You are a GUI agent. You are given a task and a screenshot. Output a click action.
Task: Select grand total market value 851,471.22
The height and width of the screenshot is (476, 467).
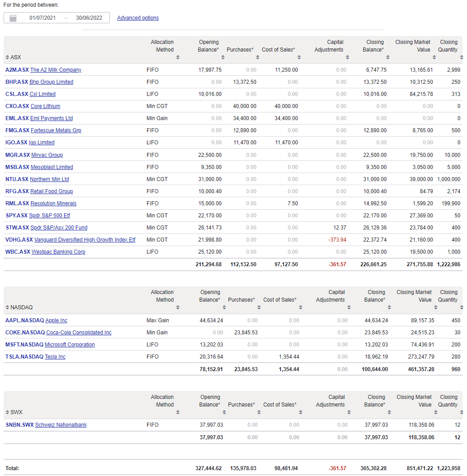pyautogui.click(x=419, y=468)
